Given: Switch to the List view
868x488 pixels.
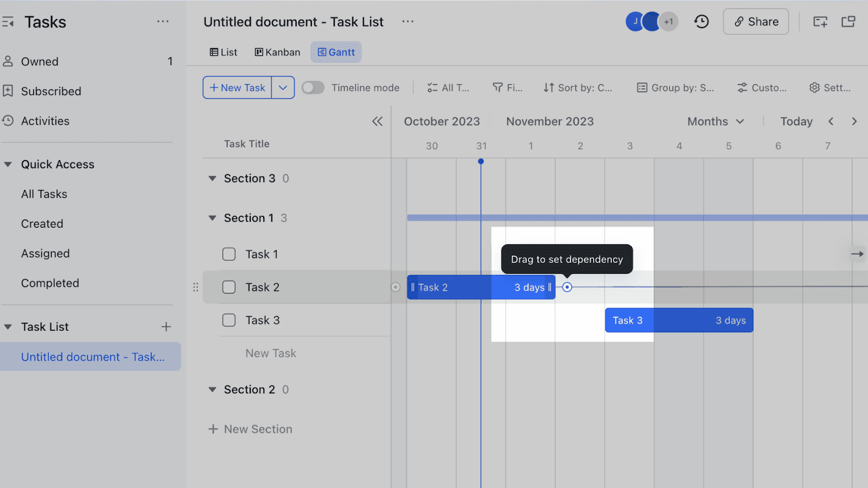Looking at the screenshot, I should 222,52.
